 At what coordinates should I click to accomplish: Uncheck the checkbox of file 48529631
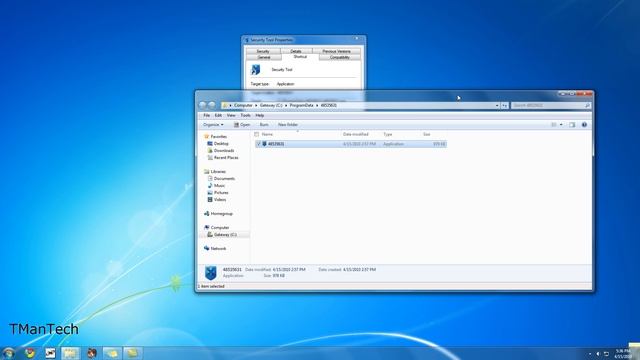click(258, 144)
